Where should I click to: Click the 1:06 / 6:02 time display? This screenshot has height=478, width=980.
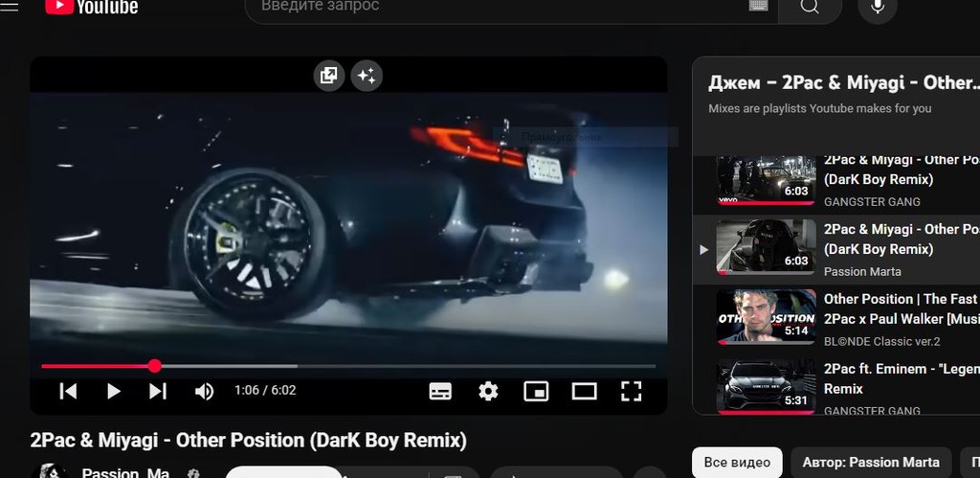[x=265, y=391]
